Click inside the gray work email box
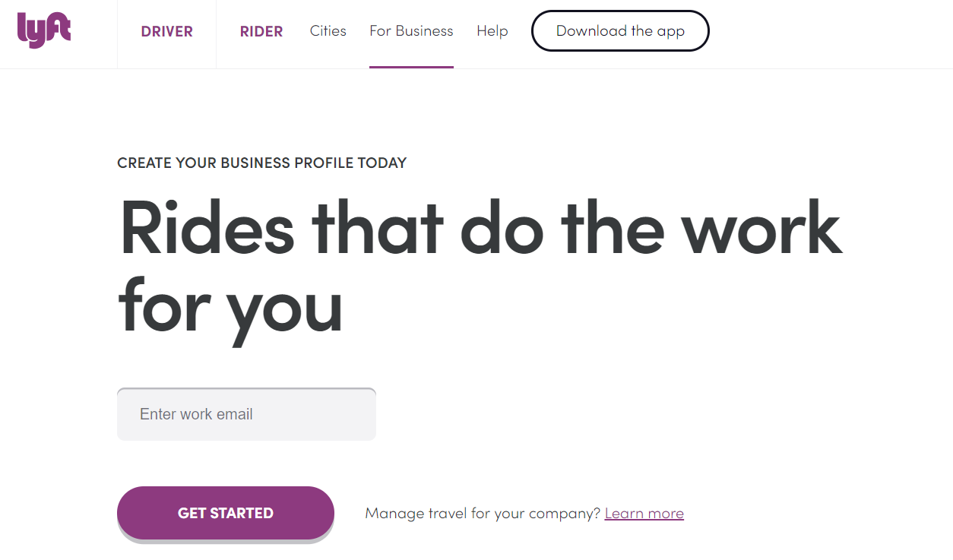Screen dimensions: 953x560 coord(246,414)
